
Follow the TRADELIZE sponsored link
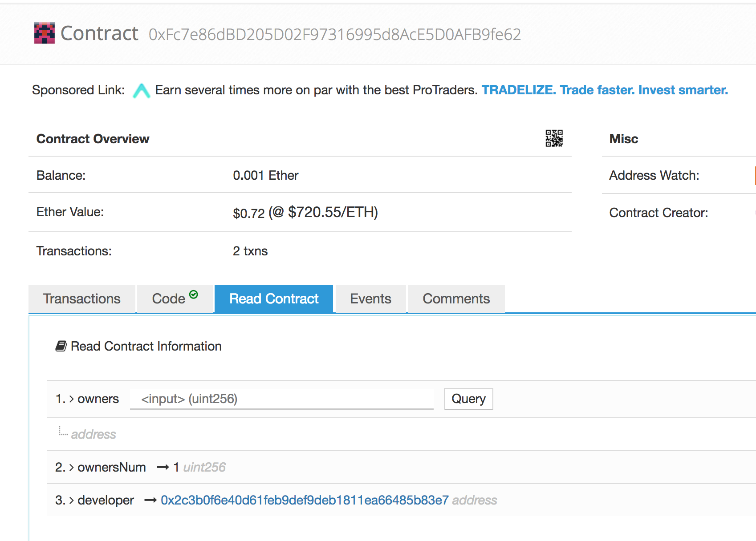tap(605, 90)
